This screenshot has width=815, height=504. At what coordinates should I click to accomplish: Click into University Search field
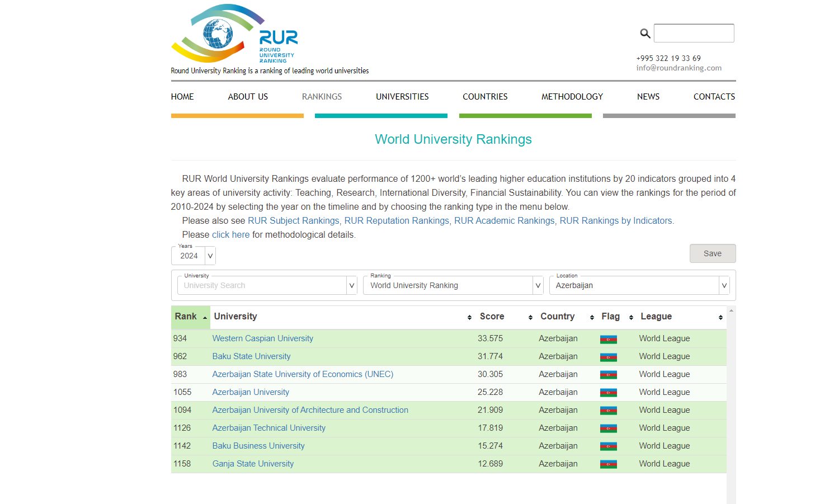tap(262, 285)
